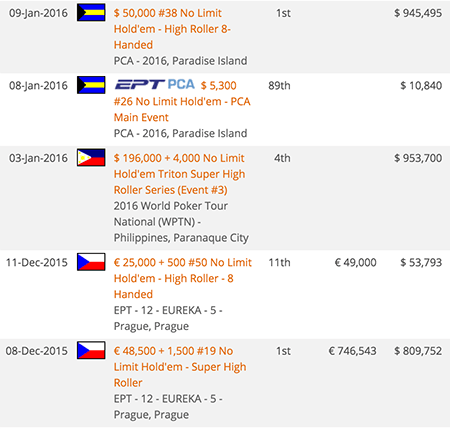Open the Triton Super High Roller Series event
The width and height of the screenshot is (450, 429).
(179, 174)
